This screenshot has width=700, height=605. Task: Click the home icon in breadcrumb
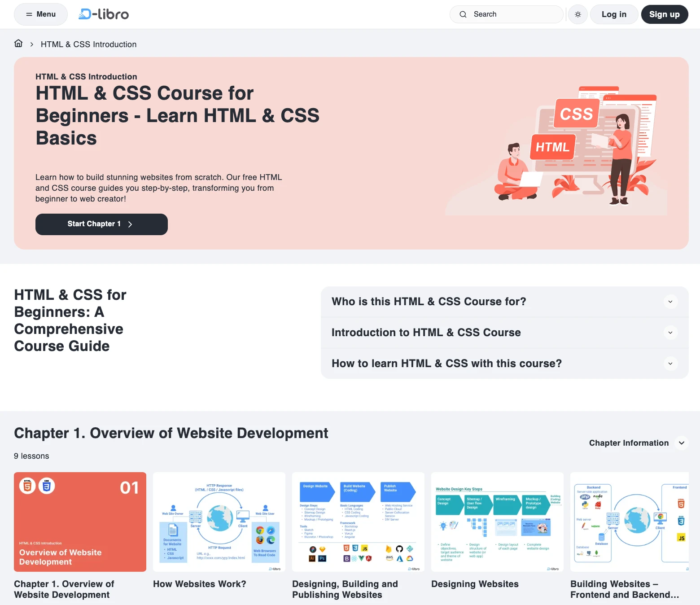tap(18, 44)
